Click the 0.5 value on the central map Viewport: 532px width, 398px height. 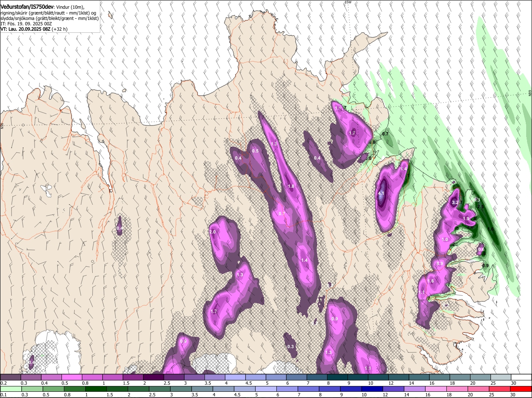(255, 151)
